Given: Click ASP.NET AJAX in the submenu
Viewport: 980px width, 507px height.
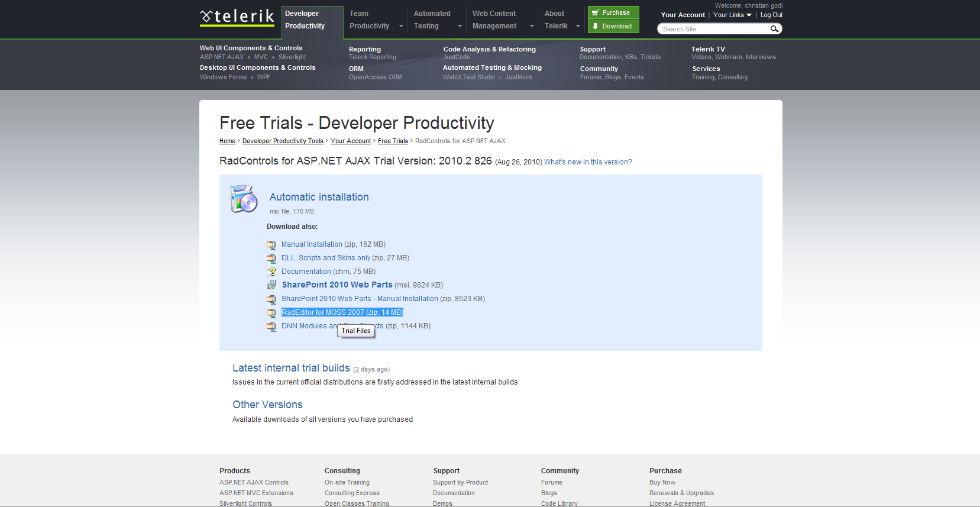Looking at the screenshot, I should pyautogui.click(x=222, y=57).
